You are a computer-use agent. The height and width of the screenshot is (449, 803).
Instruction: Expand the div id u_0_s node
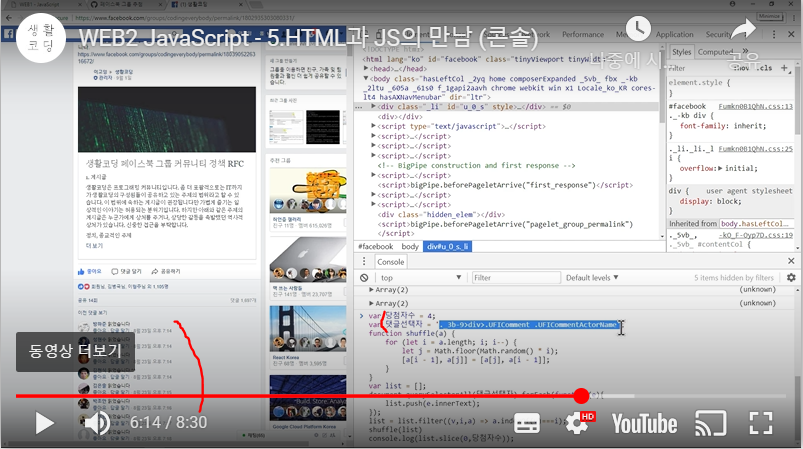pos(373,106)
